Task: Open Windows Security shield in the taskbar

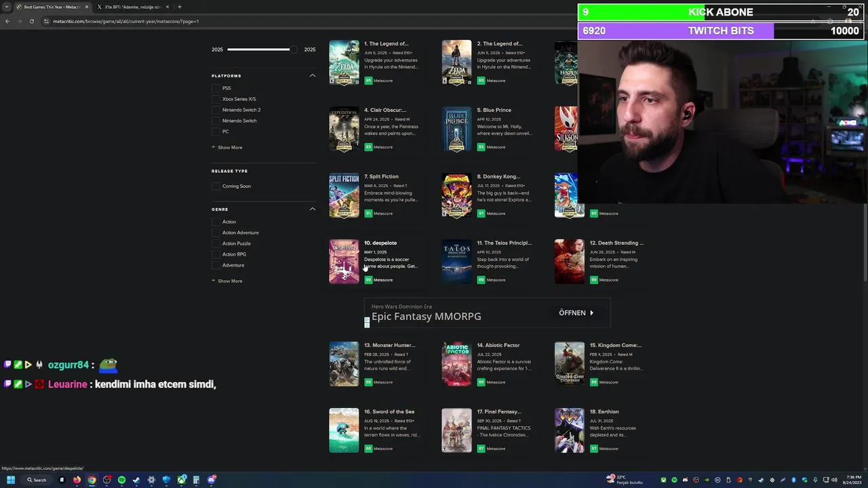Action: 166,480
